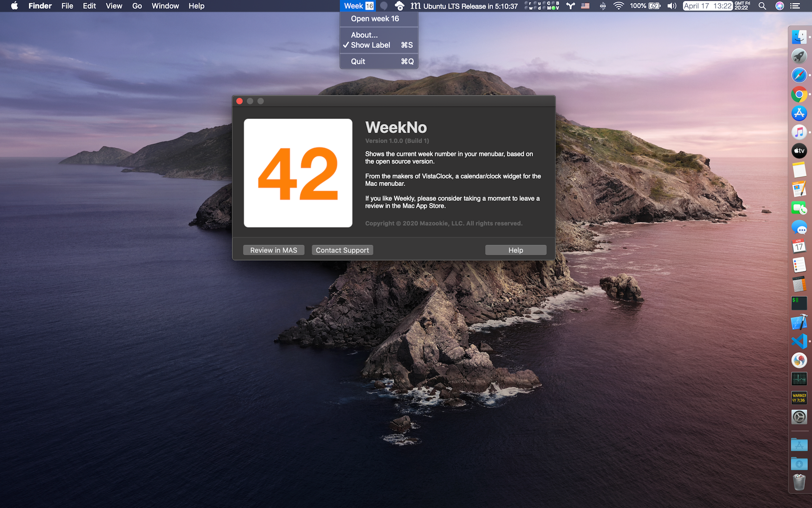
Task: Close the WeekNo About window
Action: click(x=239, y=101)
